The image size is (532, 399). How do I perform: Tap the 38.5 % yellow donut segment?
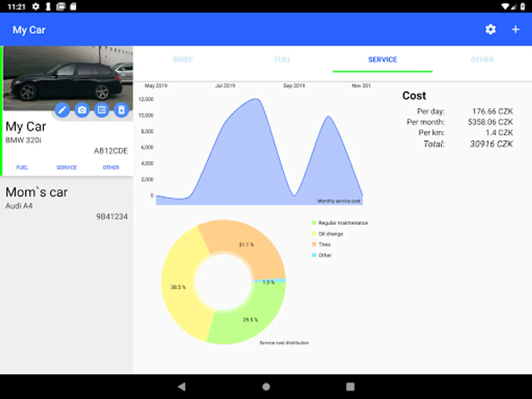(x=178, y=287)
